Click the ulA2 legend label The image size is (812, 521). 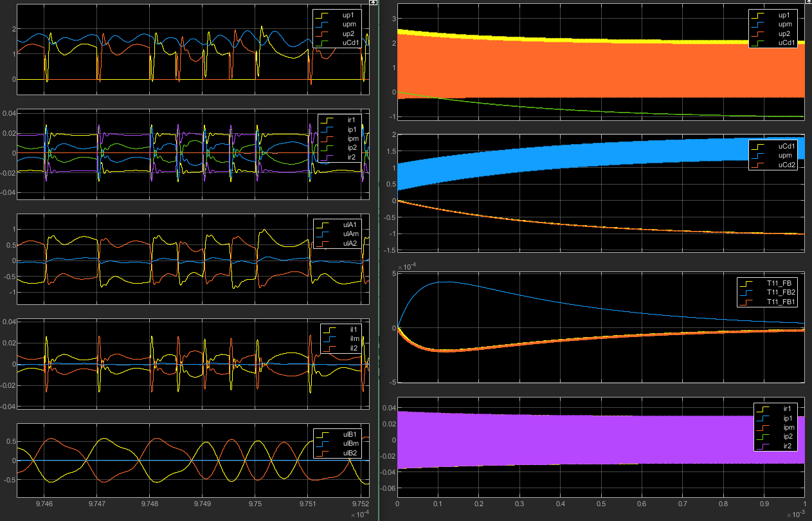[x=350, y=244]
